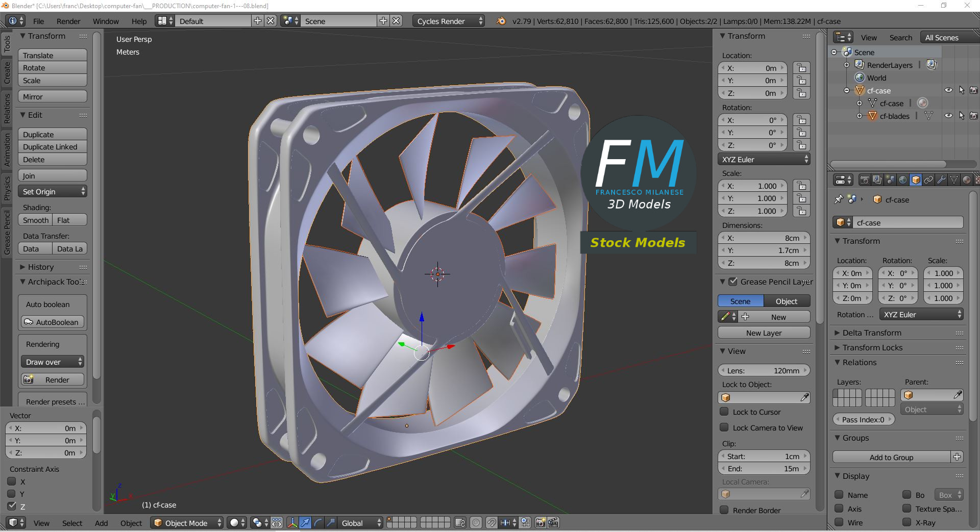Image resolution: width=980 pixels, height=532 pixels.
Task: Toggle the snap magnet icon
Action: pos(491,523)
